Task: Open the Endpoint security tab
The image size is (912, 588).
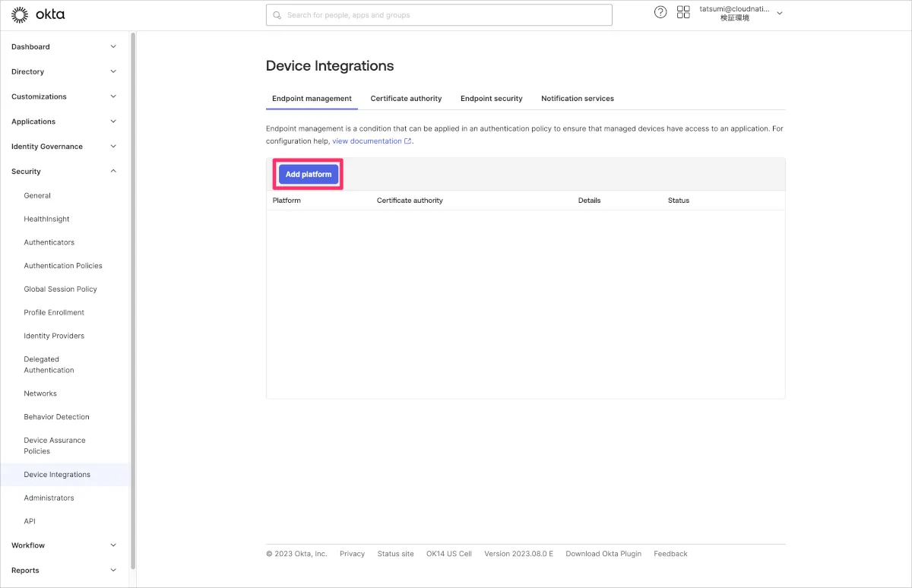Action: (491, 99)
